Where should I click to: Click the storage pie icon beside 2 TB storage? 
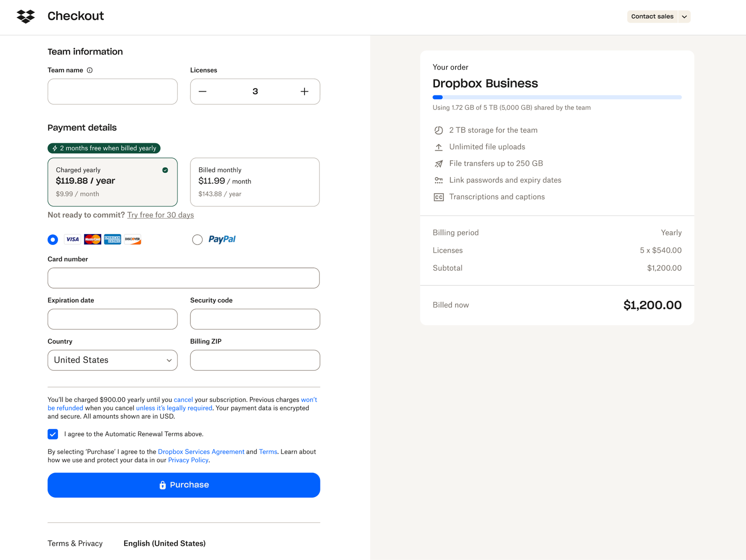point(438,130)
